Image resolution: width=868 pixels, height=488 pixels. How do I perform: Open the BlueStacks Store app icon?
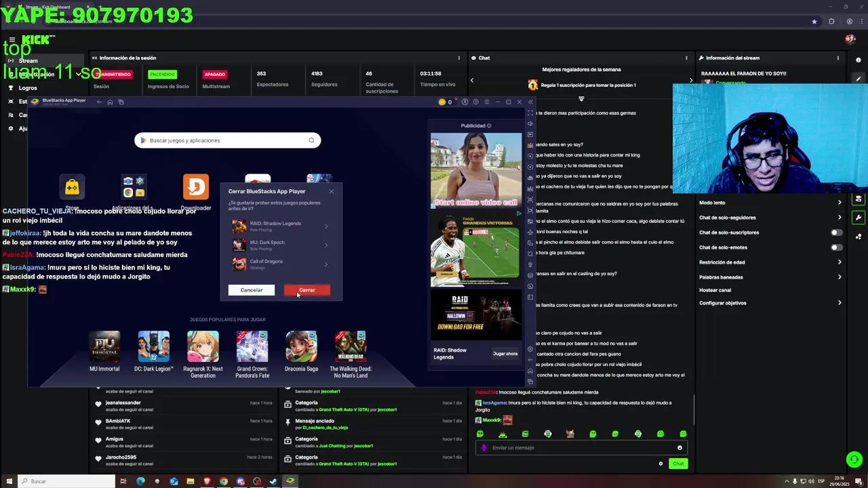click(x=72, y=186)
